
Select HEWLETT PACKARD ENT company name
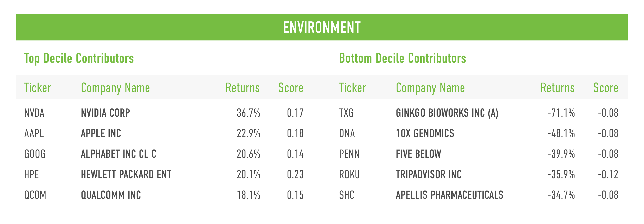[x=126, y=174]
